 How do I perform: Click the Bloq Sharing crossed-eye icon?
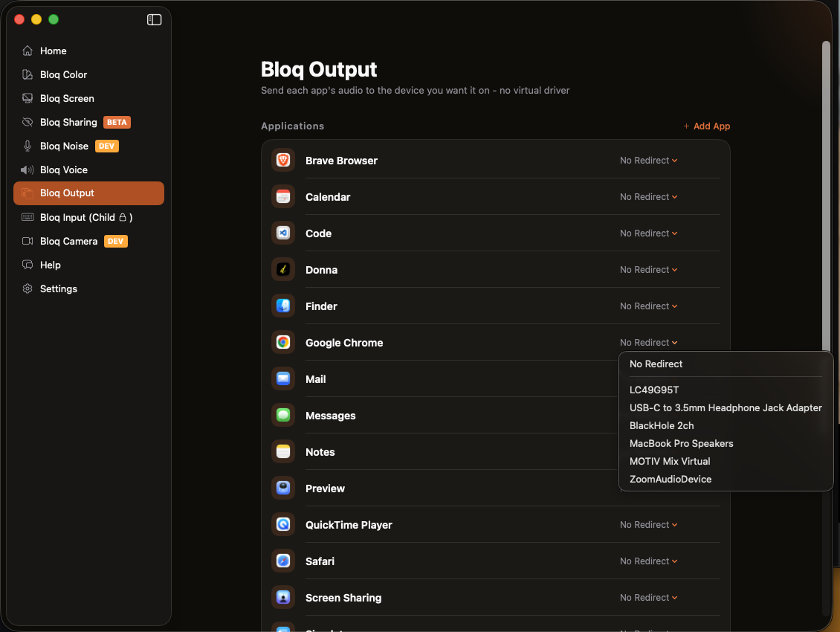[x=28, y=122]
